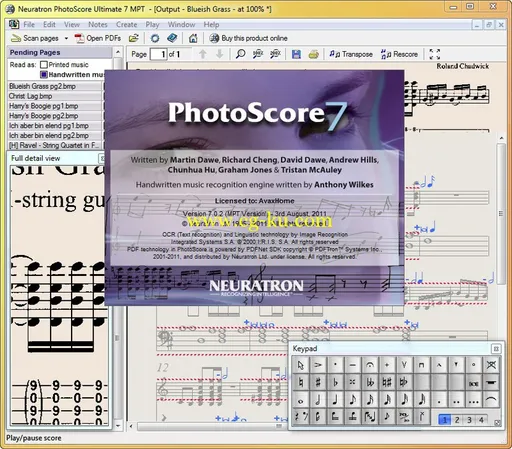512x449 pixels.
Task: Open the Help menu
Action: 211,24
